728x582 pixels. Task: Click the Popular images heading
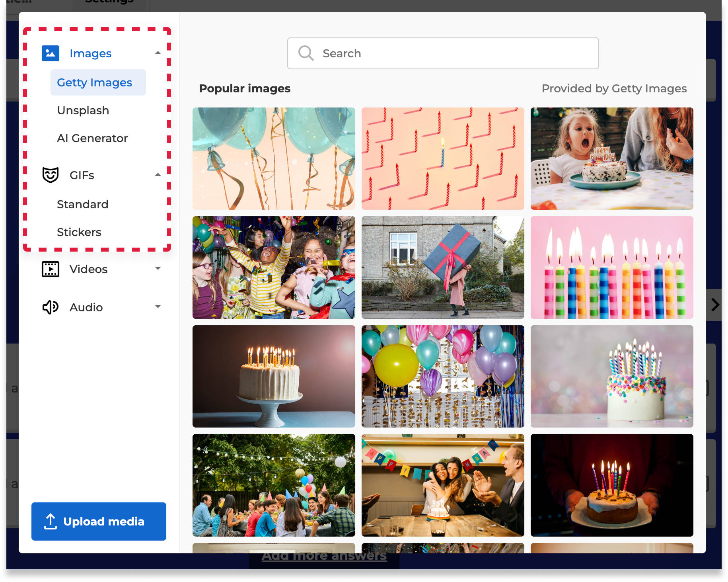[x=245, y=88]
